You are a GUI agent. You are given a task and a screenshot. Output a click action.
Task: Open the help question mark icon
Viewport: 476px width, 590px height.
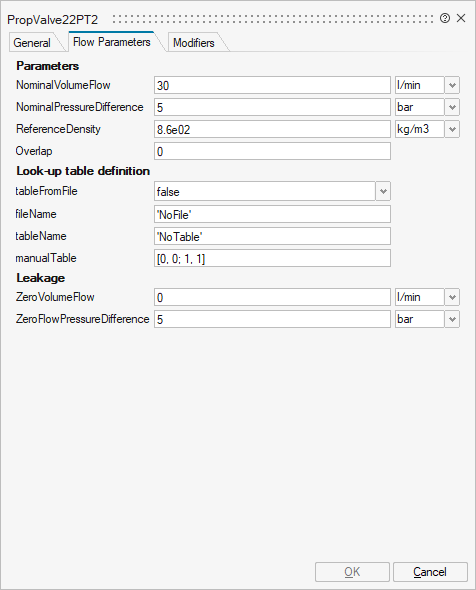[445, 18]
